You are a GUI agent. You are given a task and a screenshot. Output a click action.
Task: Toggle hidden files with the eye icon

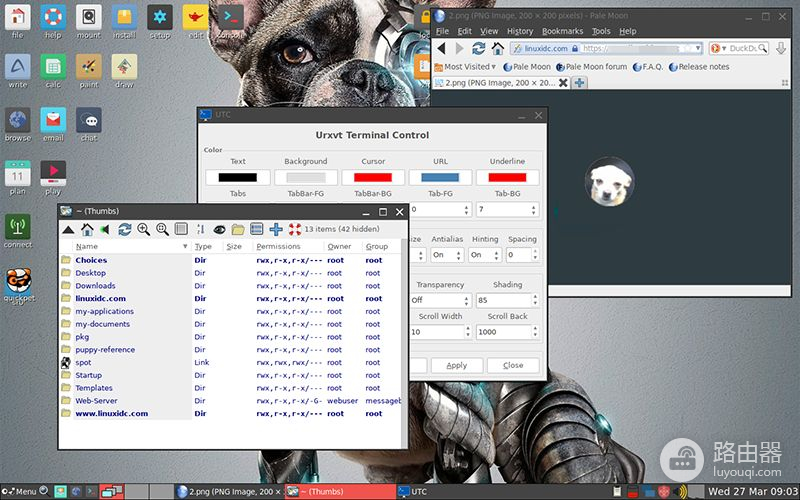(219, 229)
